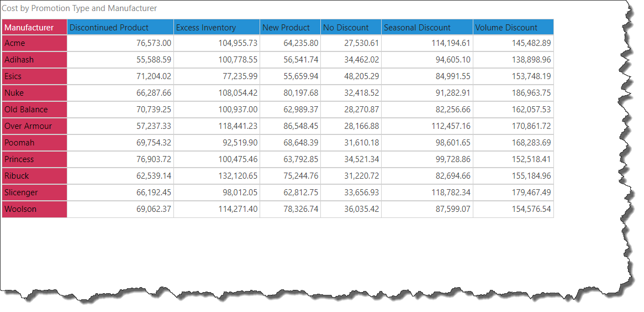The image size is (644, 312).
Task: Click the No Discount column header
Action: pyautogui.click(x=350, y=27)
